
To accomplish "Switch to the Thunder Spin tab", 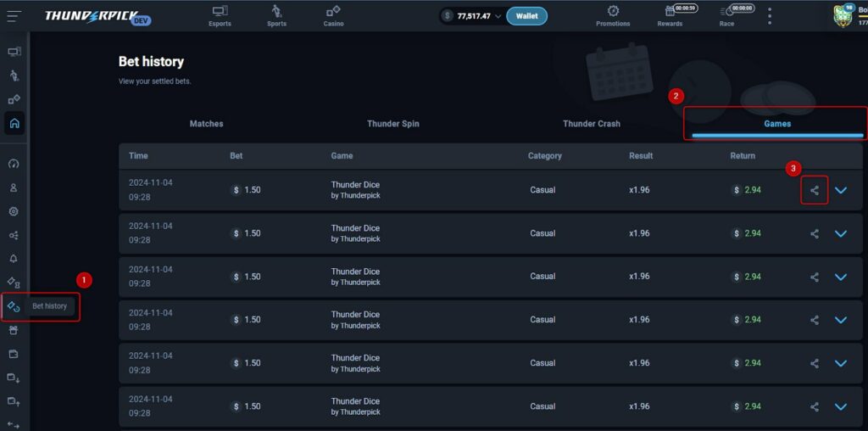I will click(x=393, y=124).
